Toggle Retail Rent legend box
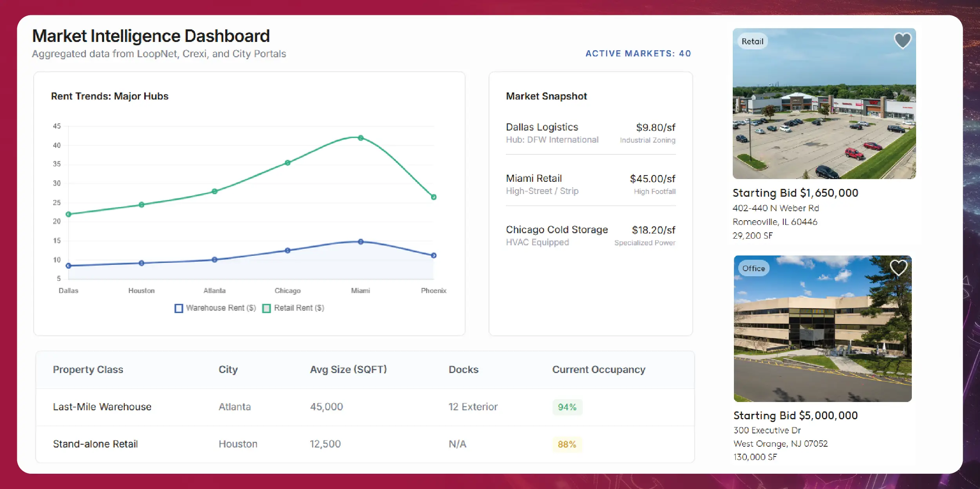 click(x=266, y=308)
